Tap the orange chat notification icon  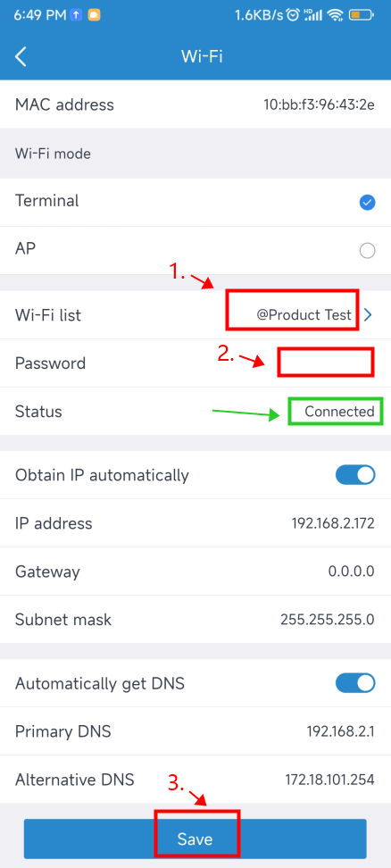point(95,15)
